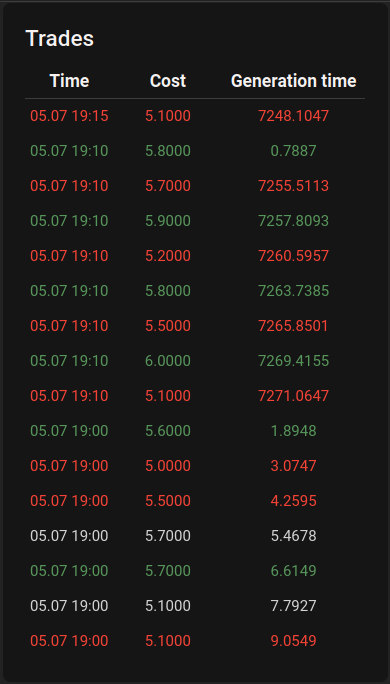Select the 6.0000 cost cell
Viewport: 390px width, 684px height.
(x=168, y=361)
